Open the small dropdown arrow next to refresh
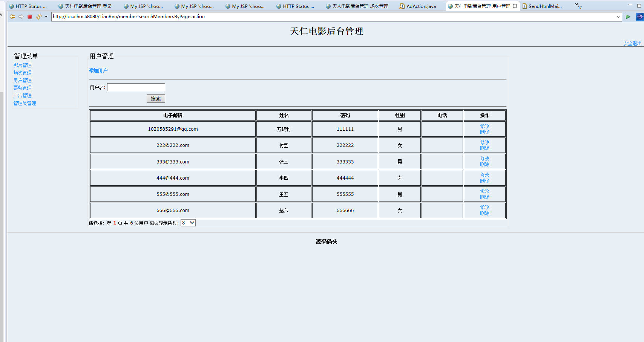This screenshot has width=644, height=342. [x=46, y=17]
